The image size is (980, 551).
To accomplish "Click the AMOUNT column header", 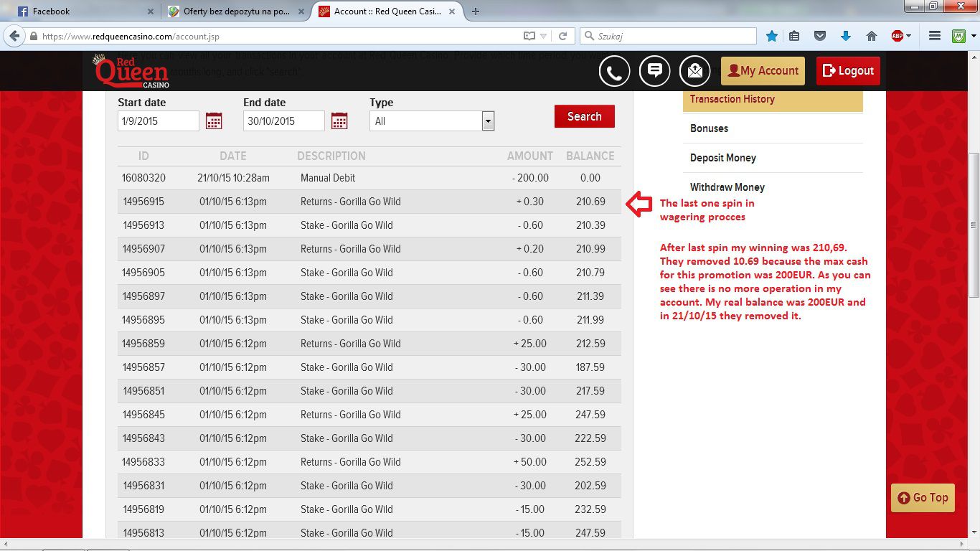I will coord(530,156).
